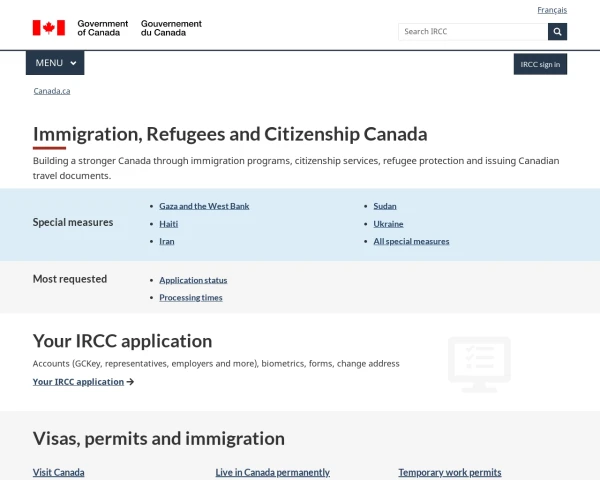Open Temporary work permits link
600x480 pixels.
(450, 472)
